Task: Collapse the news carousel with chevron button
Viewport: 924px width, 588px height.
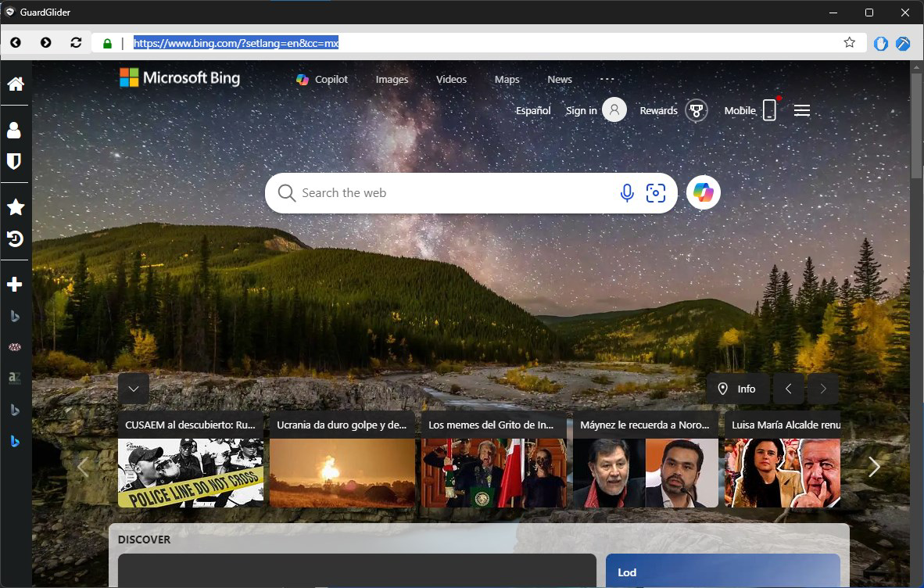Action: point(133,389)
